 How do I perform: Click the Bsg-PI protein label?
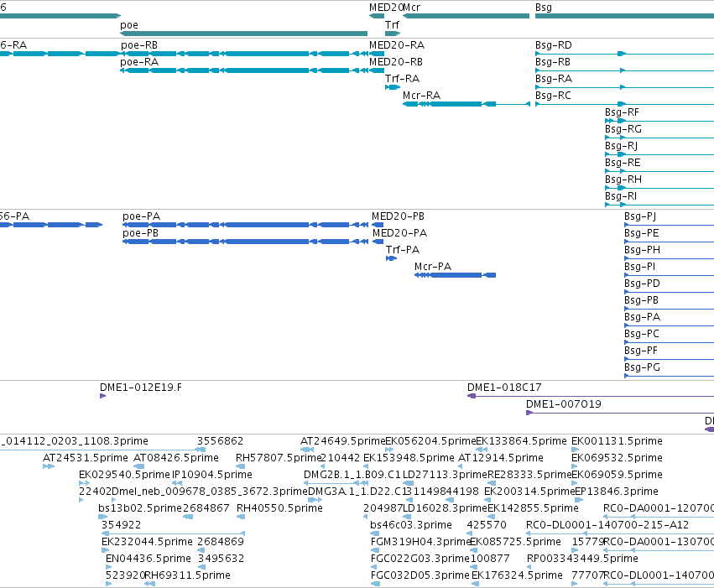click(x=640, y=267)
